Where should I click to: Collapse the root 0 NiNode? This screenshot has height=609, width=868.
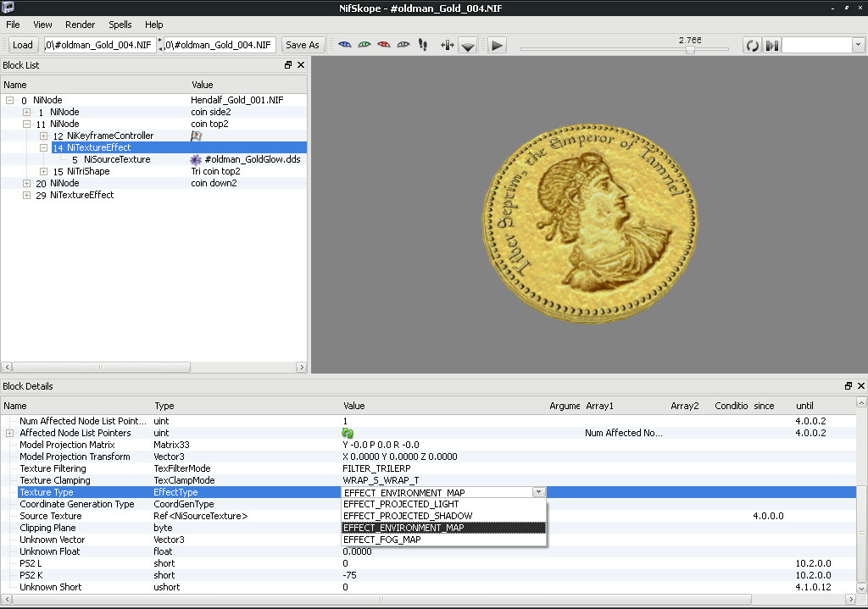click(9, 100)
